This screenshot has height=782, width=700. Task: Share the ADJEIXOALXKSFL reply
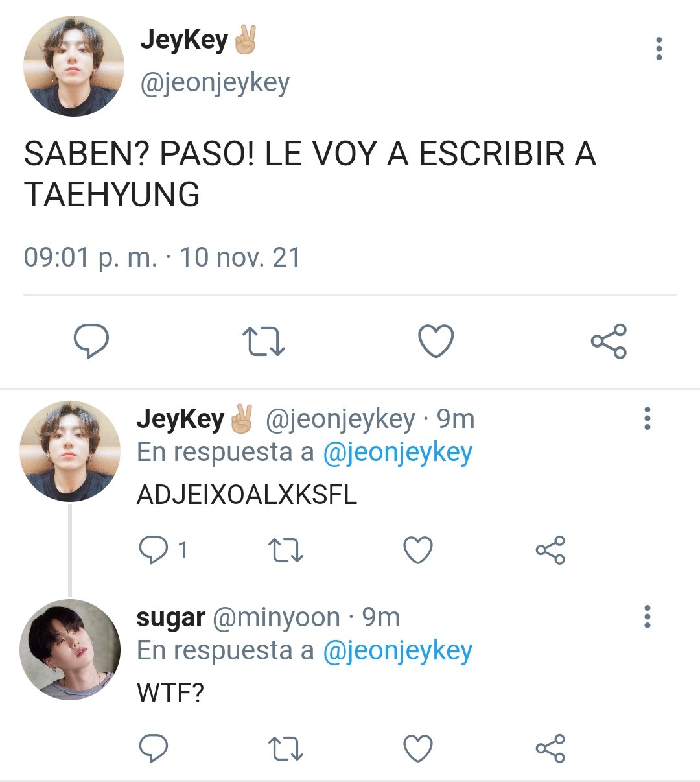pyautogui.click(x=550, y=550)
